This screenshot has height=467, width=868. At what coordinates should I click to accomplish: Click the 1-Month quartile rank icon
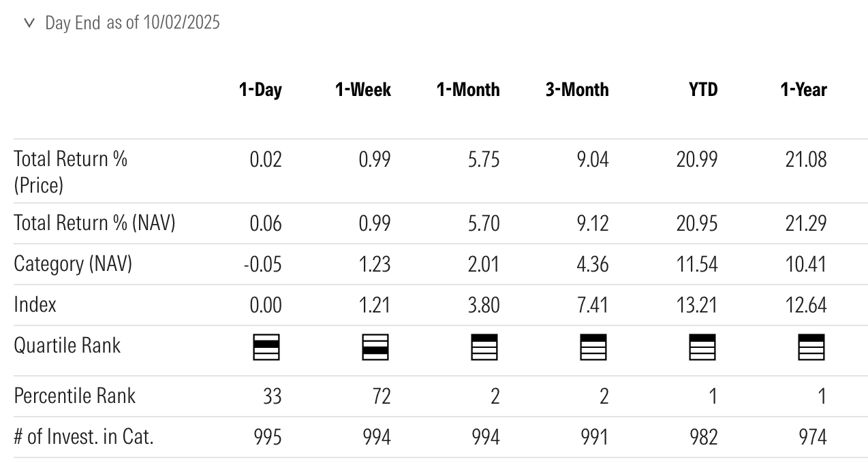(484, 347)
